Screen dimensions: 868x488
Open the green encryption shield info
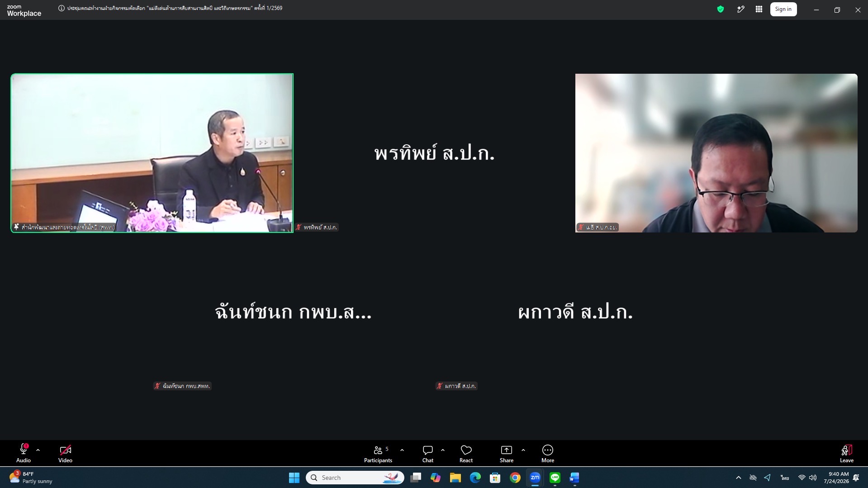(721, 9)
